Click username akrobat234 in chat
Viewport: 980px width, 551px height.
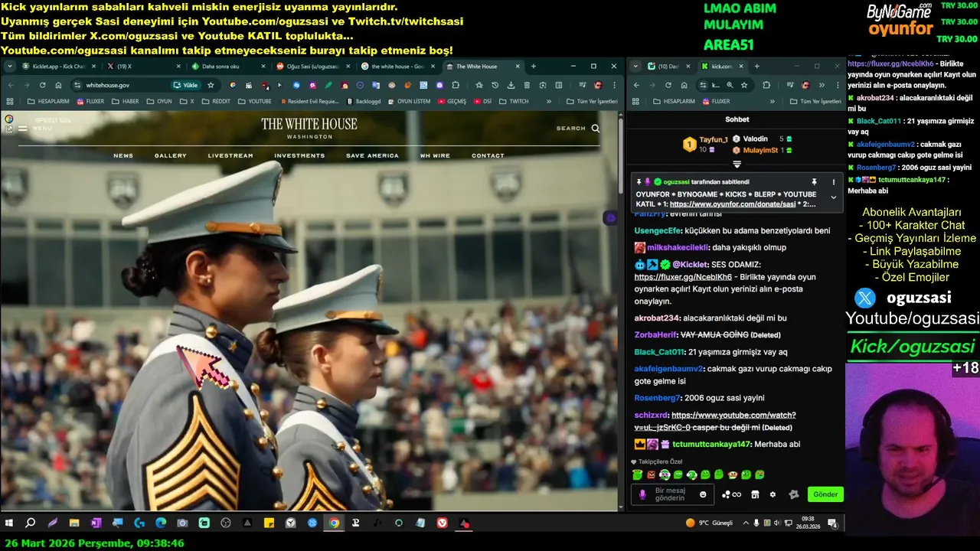tap(657, 318)
